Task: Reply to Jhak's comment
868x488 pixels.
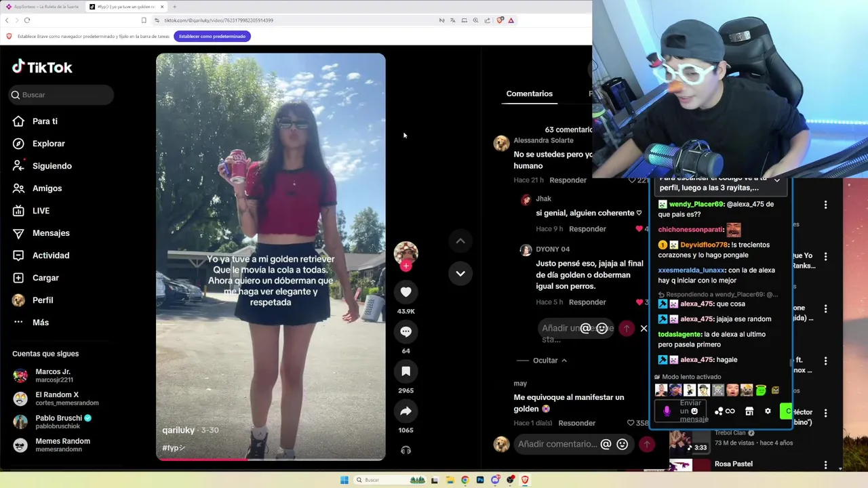Action: click(x=587, y=229)
